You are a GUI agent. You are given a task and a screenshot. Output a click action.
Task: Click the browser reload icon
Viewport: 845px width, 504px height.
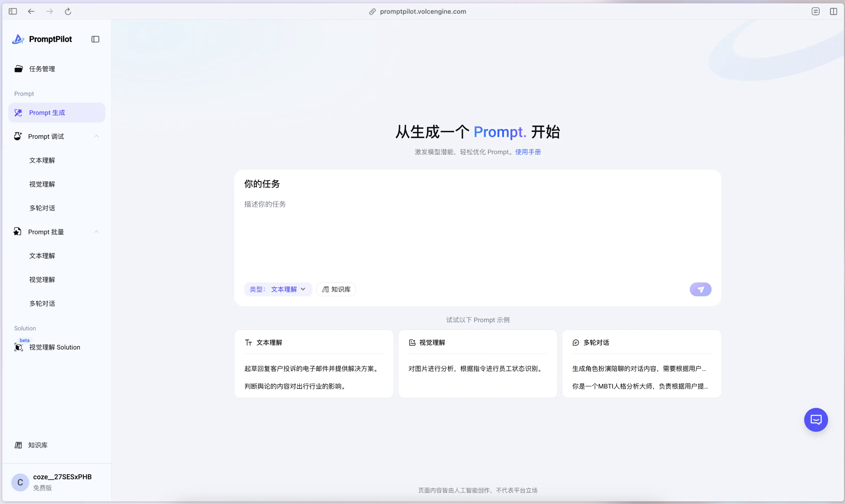tap(68, 12)
